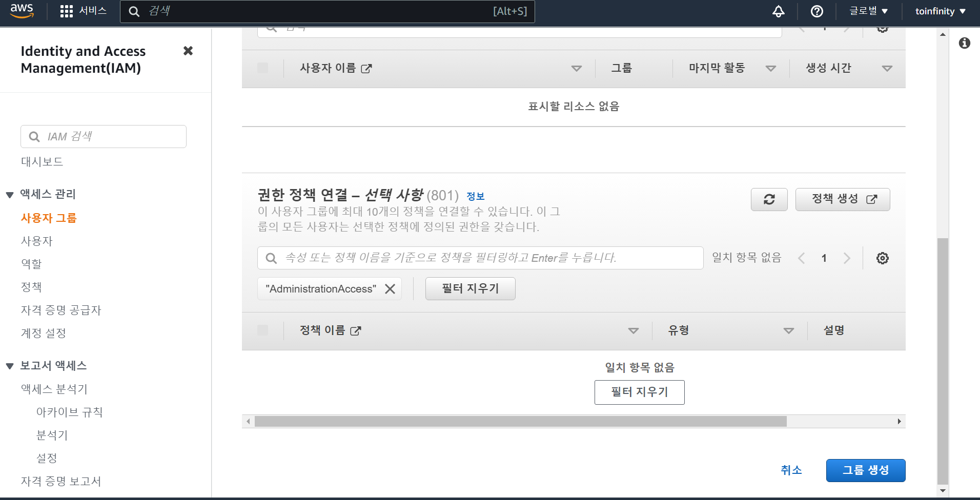Click external link icon next to 정책 이름
Screen dimensions: 980x500
tap(356, 331)
